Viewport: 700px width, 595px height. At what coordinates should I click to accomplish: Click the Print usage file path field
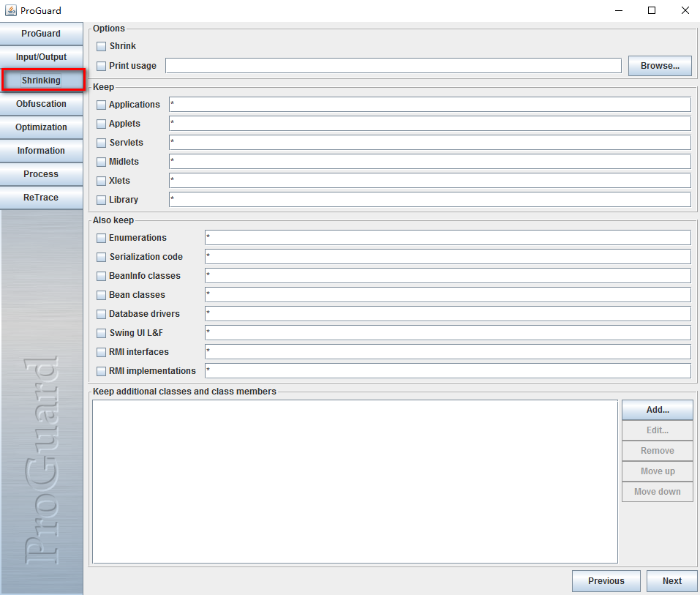click(x=394, y=66)
